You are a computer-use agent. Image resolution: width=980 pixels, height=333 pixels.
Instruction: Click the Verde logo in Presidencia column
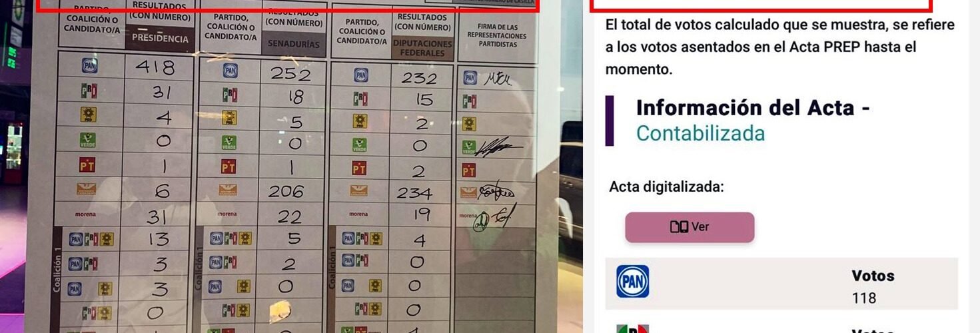pos(88,140)
